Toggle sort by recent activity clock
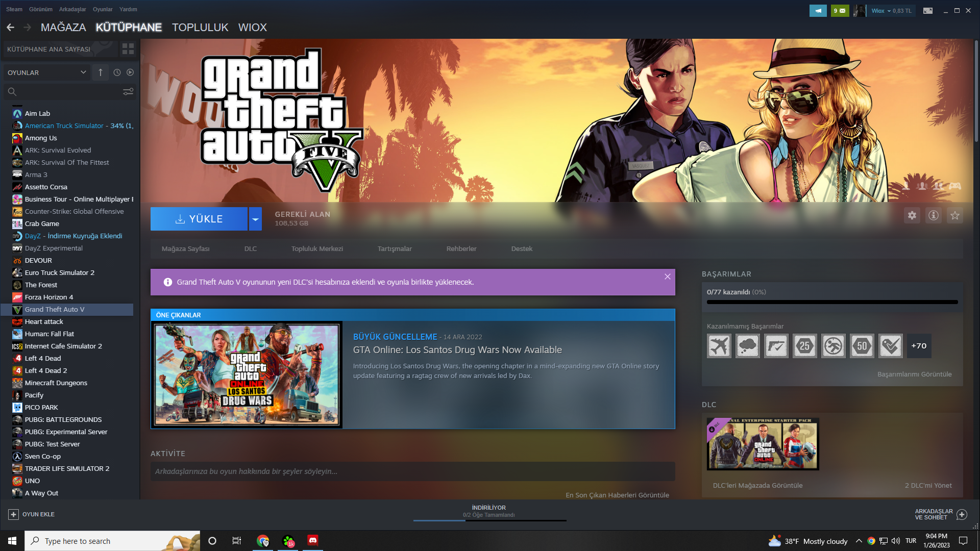This screenshot has width=980, height=551. pyautogui.click(x=117, y=72)
